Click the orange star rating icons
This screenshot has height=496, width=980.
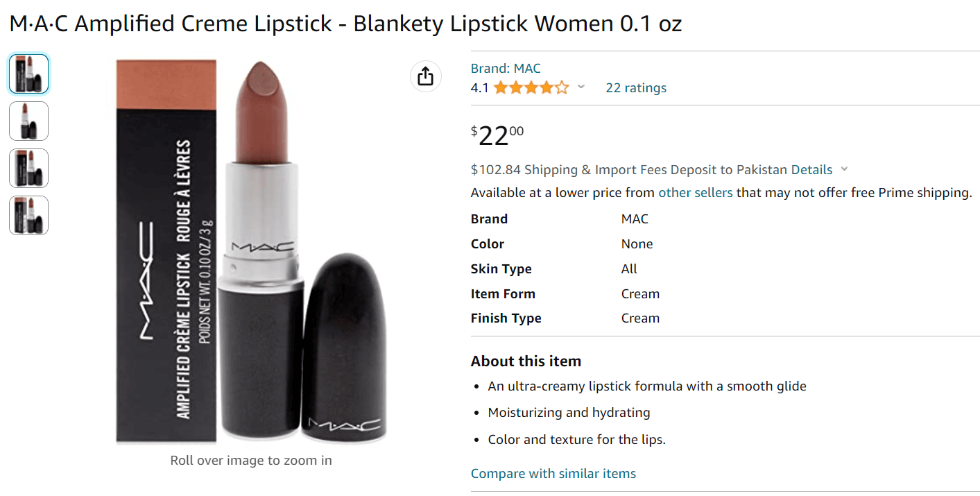pyautogui.click(x=531, y=88)
